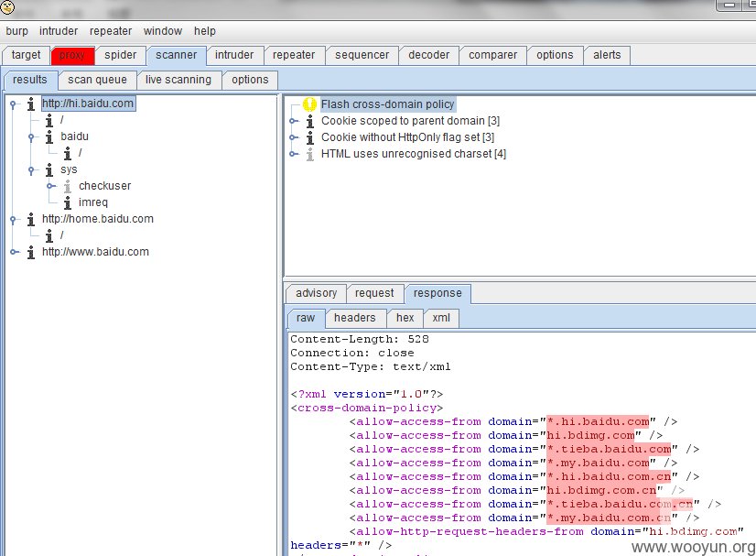Select the imreq tree entry
Viewport: 756px width, 556px height.
pyautogui.click(x=93, y=202)
